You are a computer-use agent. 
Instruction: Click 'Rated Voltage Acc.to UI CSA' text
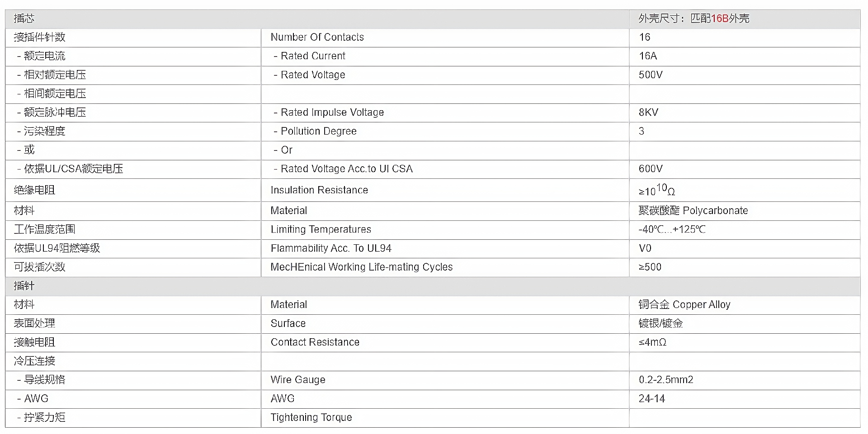click(347, 169)
